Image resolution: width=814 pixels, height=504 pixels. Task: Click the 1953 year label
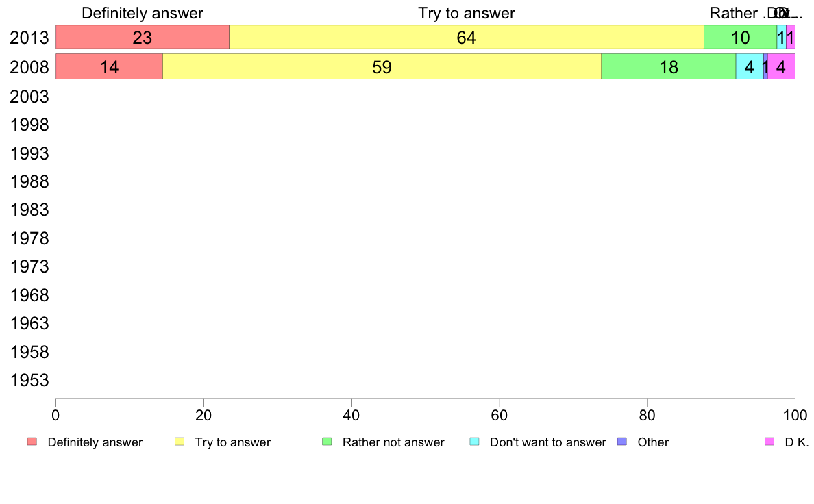(29, 380)
